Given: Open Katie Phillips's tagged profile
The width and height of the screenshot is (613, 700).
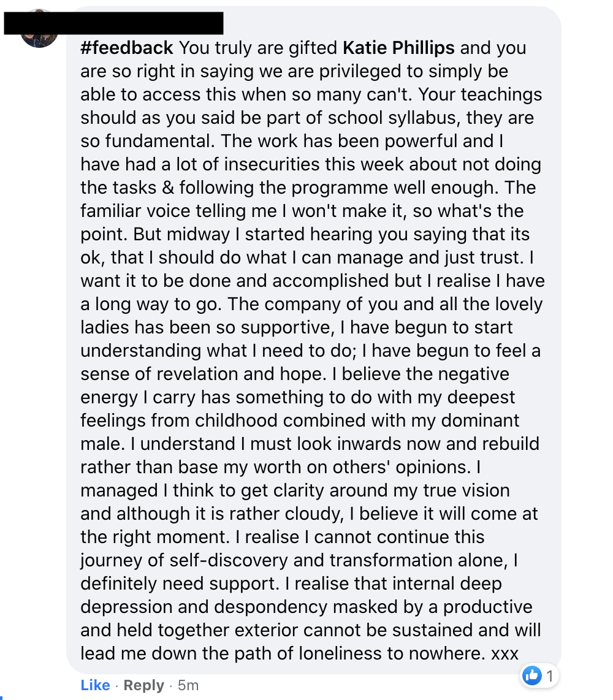Looking at the screenshot, I should pyautogui.click(x=398, y=48).
